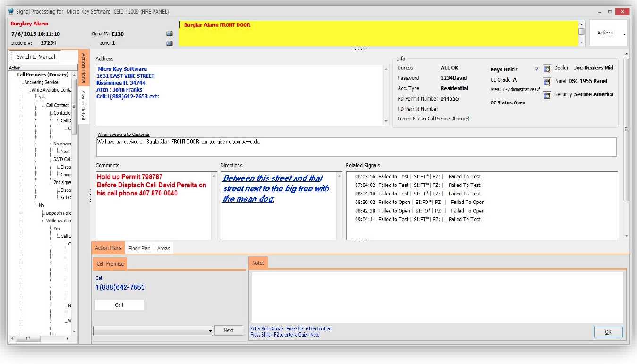
Task: Open Security details for Secure America
Action: coord(546,95)
